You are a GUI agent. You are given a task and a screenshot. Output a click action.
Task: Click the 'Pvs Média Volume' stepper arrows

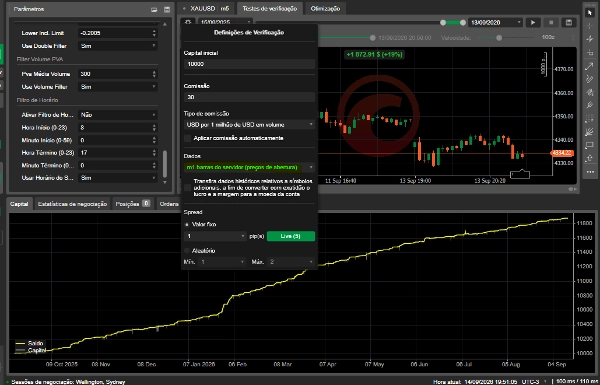(x=154, y=74)
